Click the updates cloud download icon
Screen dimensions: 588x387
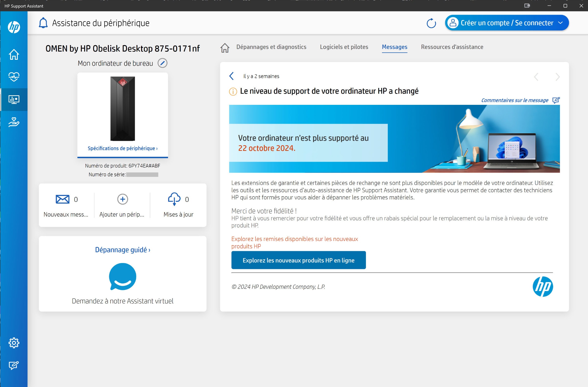coord(174,199)
